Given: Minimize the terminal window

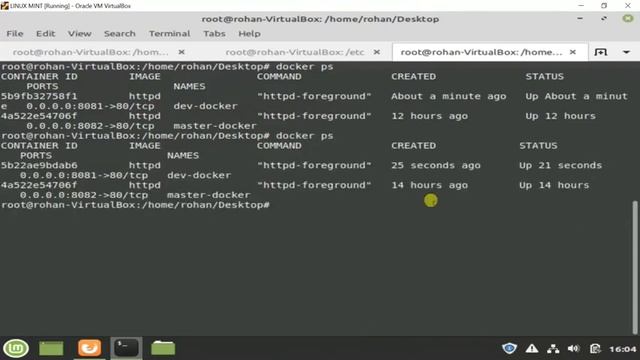Looking at the screenshot, I should click(x=580, y=19).
